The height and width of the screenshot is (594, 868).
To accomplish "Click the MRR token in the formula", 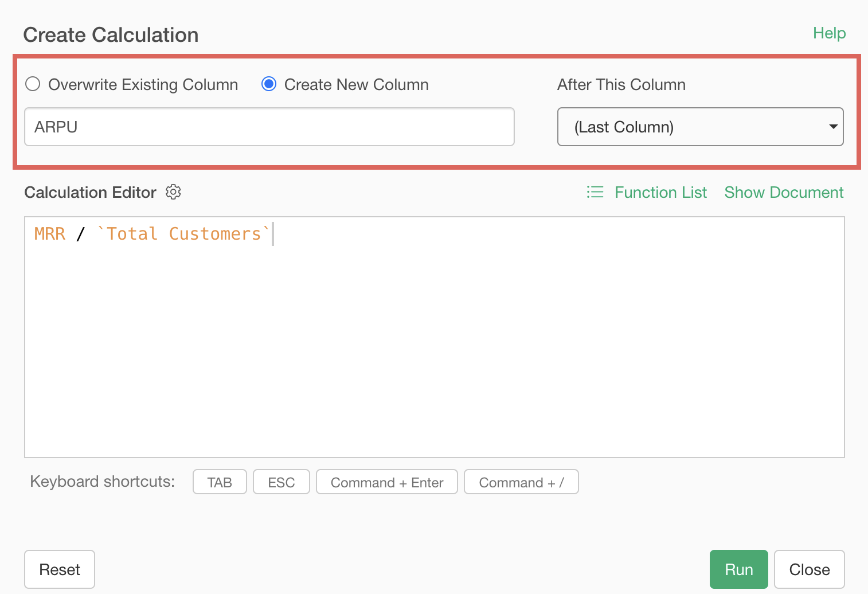I will point(50,234).
